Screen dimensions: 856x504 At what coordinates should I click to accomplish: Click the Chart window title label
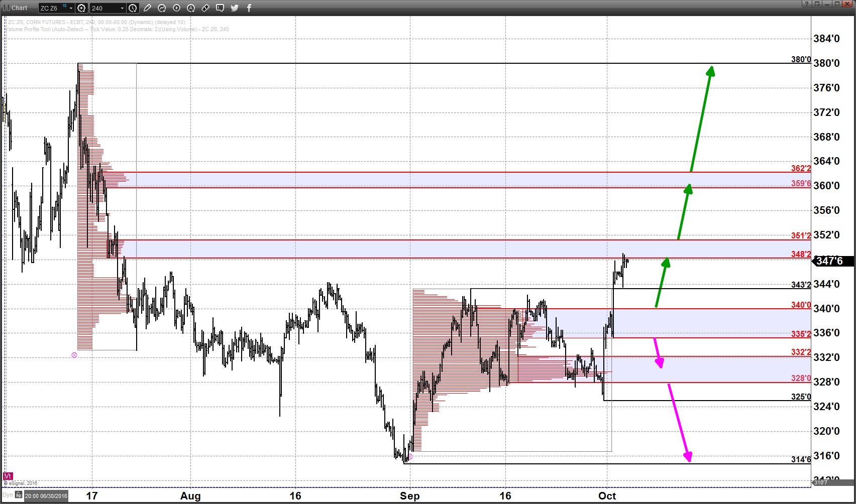coord(19,8)
